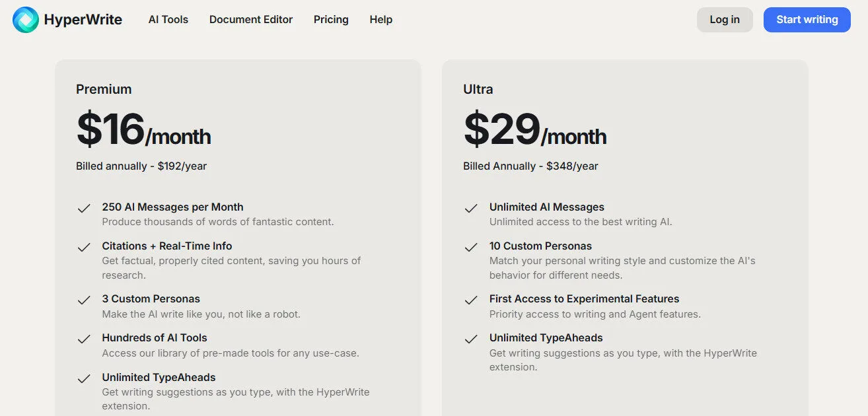
Task: Open the AI Tools menu
Action: [x=168, y=20]
